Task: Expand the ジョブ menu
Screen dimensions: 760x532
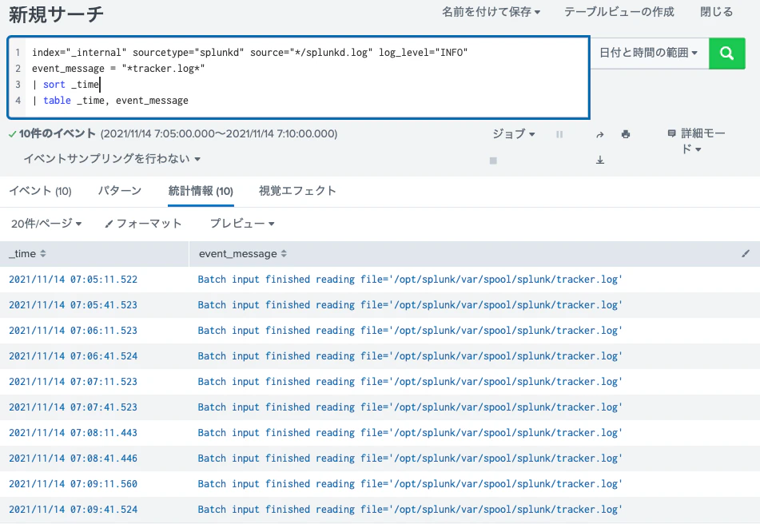Action: 513,133
